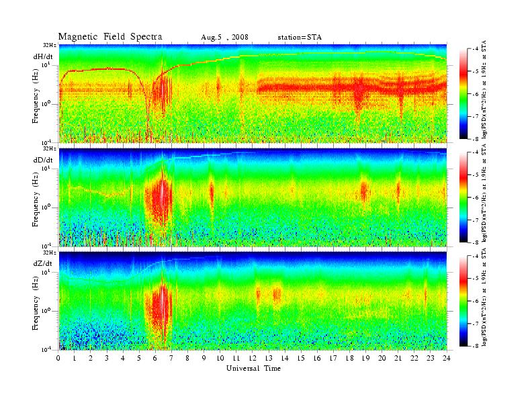The width and height of the screenshot is (532, 411).
Task: Click the 'dZ/dt' panel label
Action: (43, 263)
